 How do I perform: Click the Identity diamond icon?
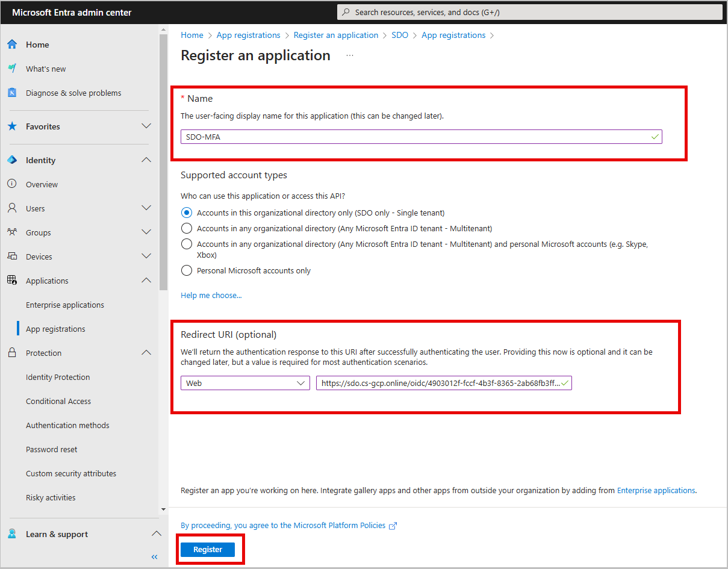pos(12,160)
